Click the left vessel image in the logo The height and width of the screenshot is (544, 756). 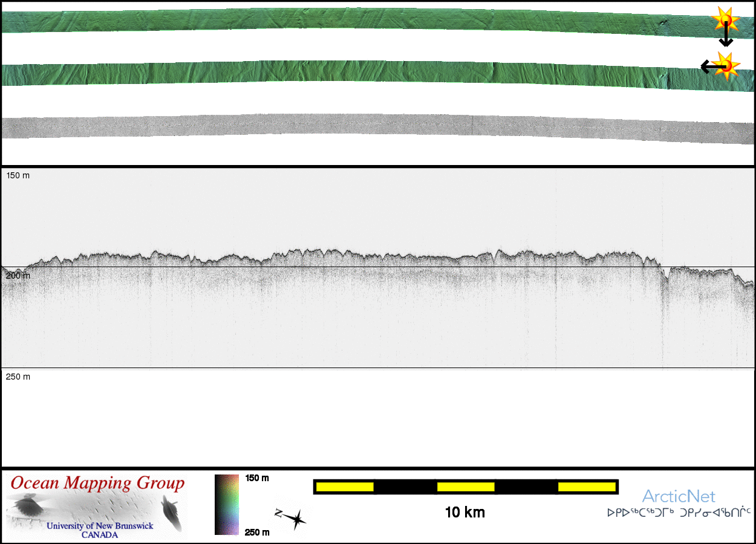coord(27,506)
